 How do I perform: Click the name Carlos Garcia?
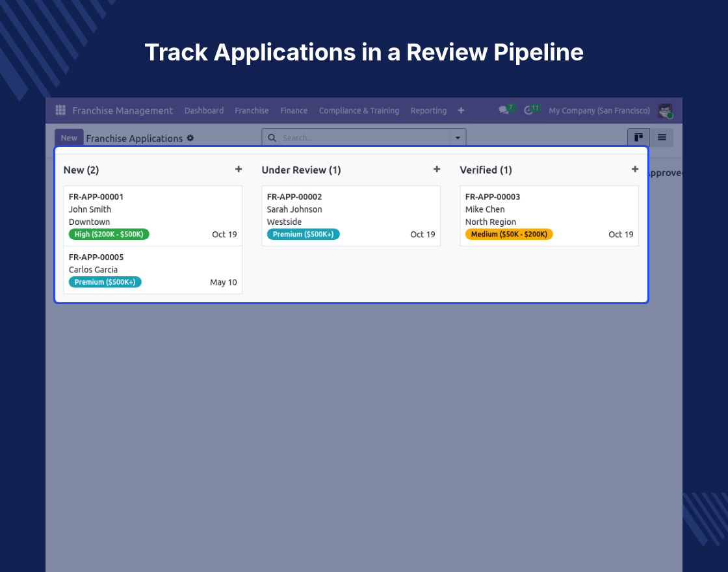point(94,270)
